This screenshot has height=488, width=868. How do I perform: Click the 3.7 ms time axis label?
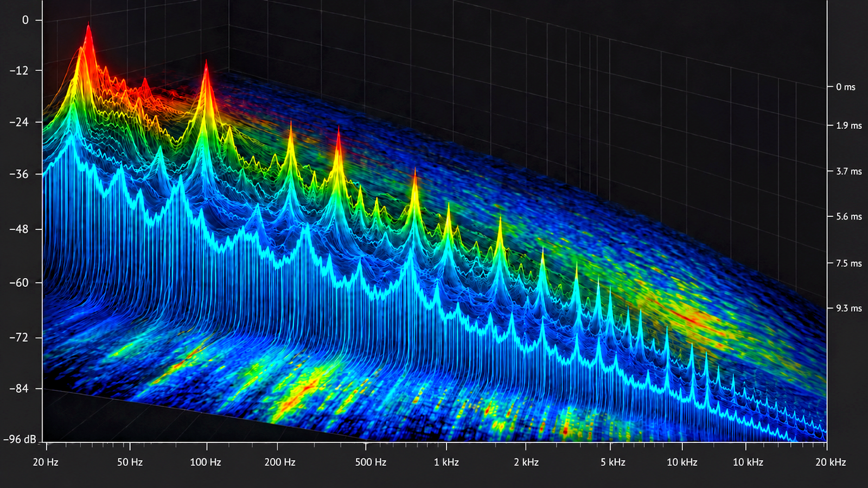pos(848,171)
